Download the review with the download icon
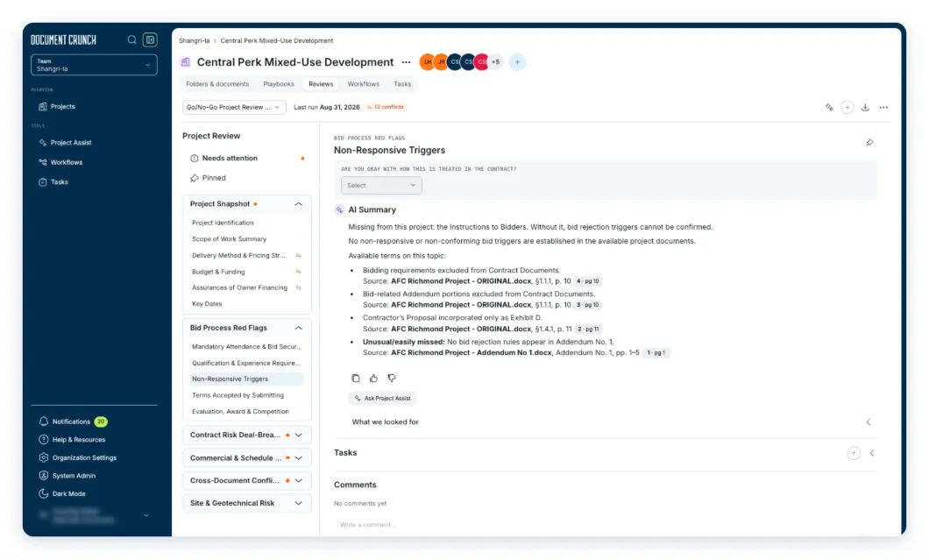This screenshot has width=929, height=560. [x=865, y=107]
